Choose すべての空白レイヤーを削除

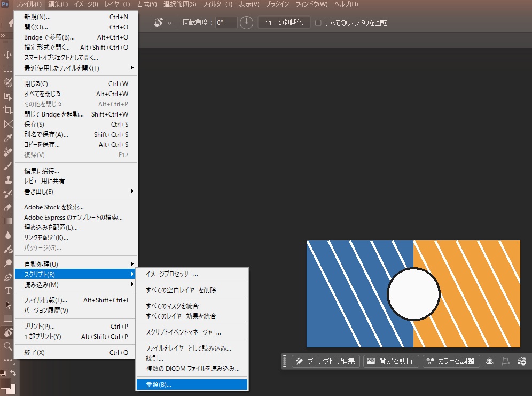click(x=192, y=290)
